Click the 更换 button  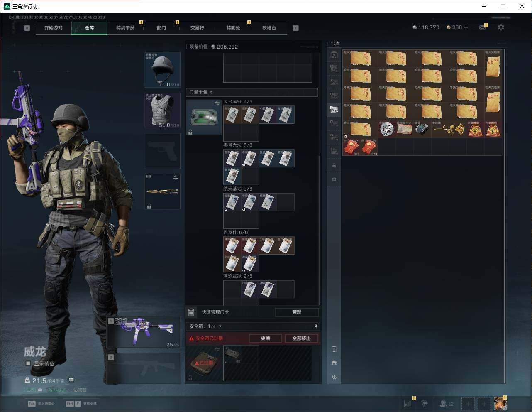(x=266, y=338)
